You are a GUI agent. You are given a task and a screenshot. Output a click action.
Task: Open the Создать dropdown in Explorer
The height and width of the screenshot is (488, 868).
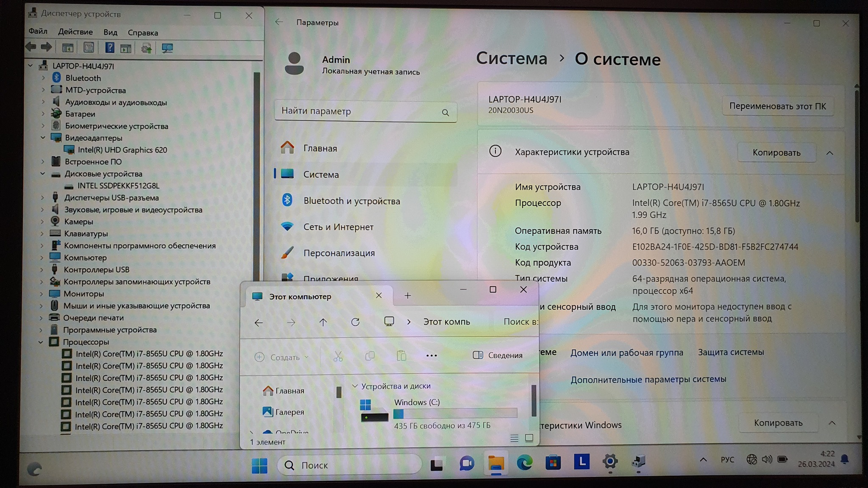tap(282, 357)
